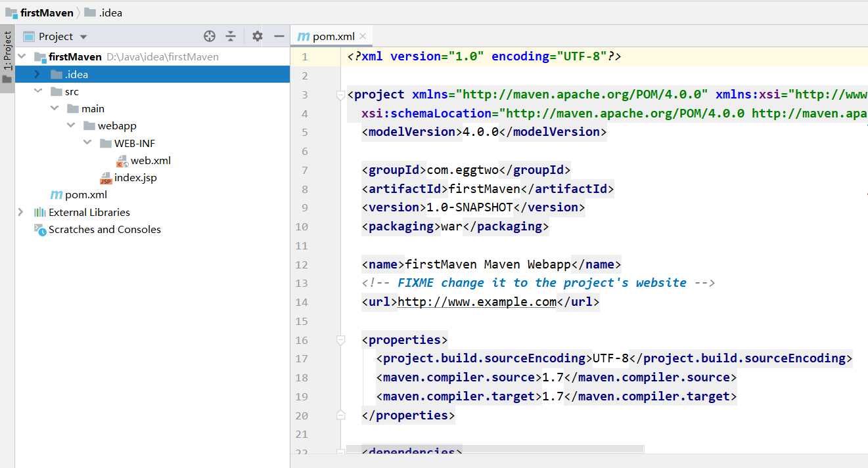Select the main folder icon

72,108
